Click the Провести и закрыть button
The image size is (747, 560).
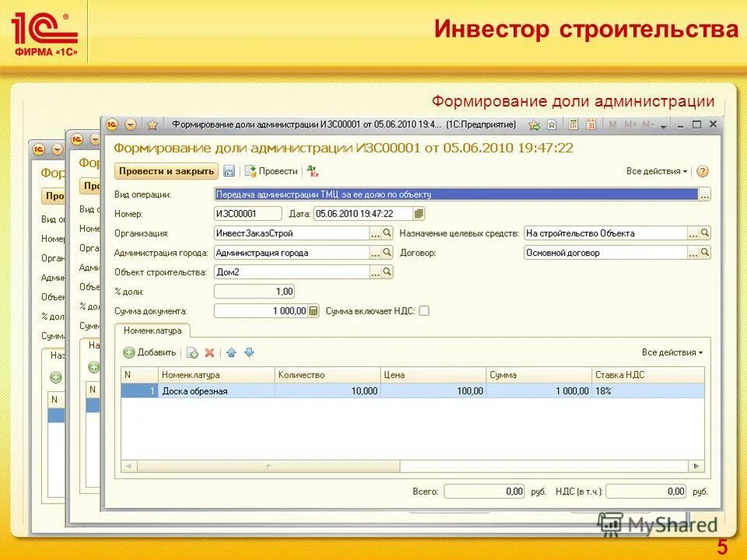(167, 171)
